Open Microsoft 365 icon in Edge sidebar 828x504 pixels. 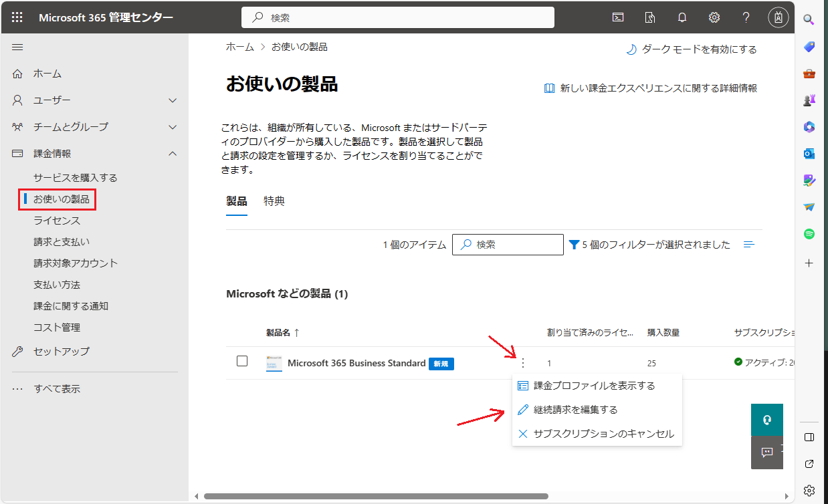tap(809, 127)
